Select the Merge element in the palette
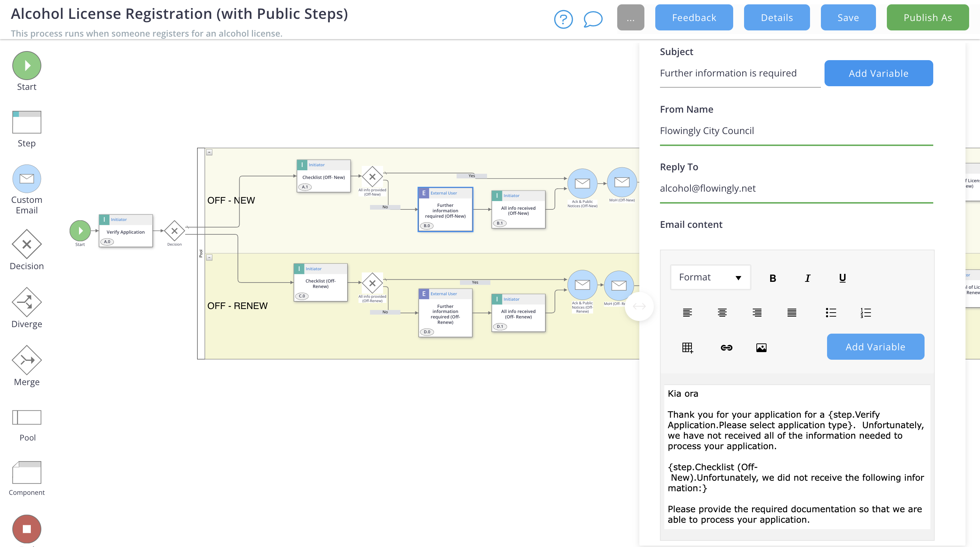 click(x=26, y=360)
